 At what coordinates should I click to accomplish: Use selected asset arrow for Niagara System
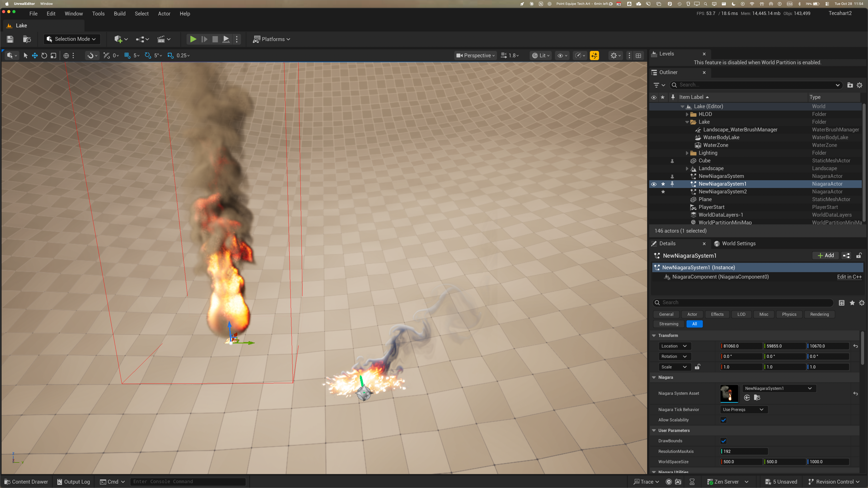click(x=747, y=398)
